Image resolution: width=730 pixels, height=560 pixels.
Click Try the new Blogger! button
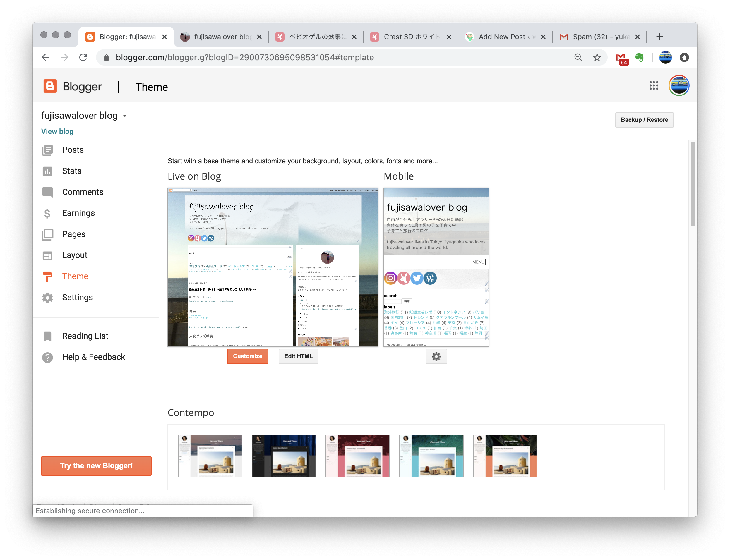(x=96, y=466)
